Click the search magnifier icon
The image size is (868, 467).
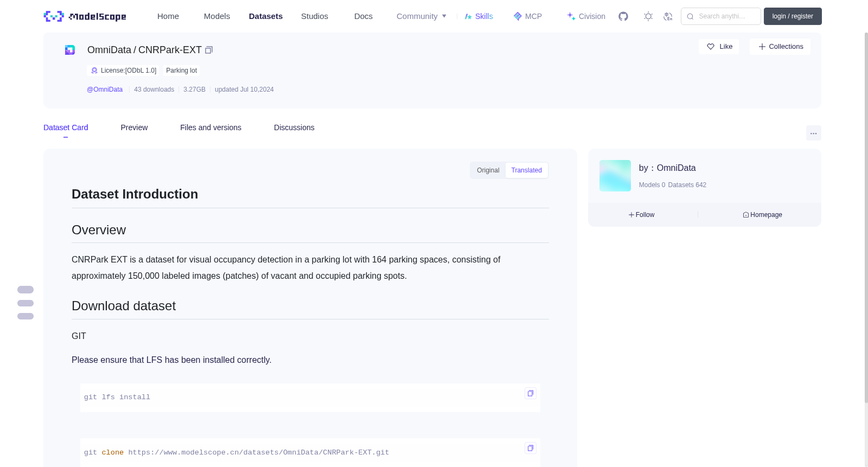[x=690, y=16]
